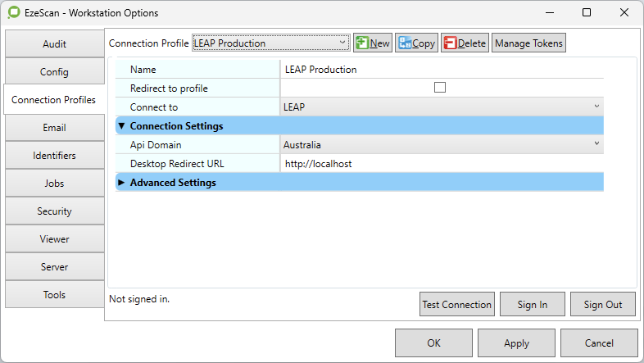Click the Desktop Redirect URL field
The width and height of the screenshot is (644, 363).
point(441,164)
